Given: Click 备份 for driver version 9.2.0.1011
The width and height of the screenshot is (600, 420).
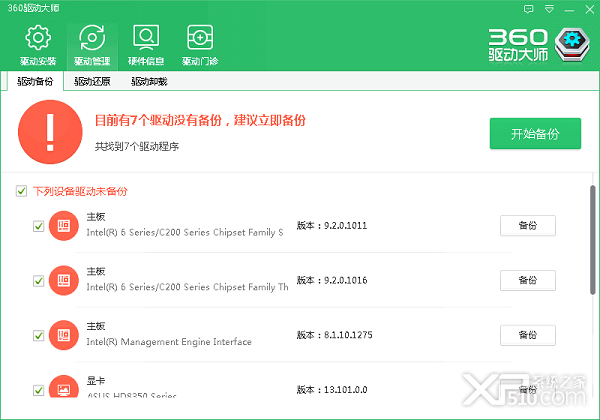Looking at the screenshot, I should pos(528,226).
